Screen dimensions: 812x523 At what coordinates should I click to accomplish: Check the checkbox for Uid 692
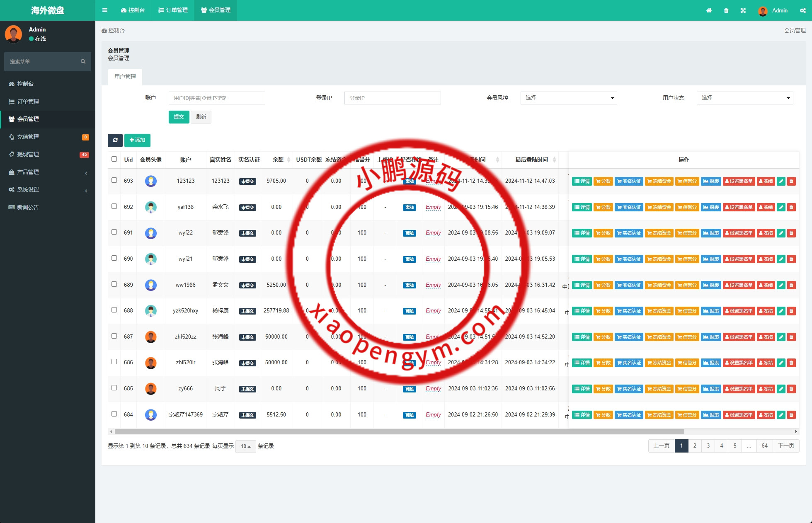[x=114, y=206]
